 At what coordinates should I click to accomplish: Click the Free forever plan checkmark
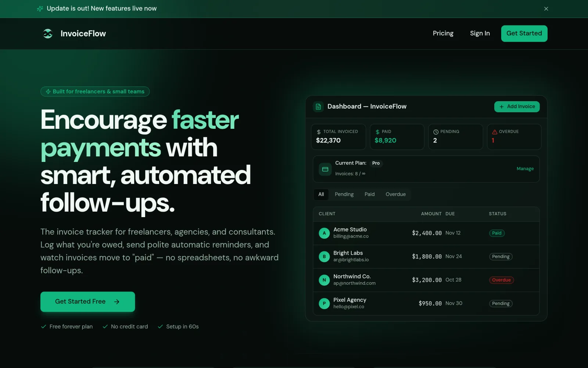[x=43, y=326]
